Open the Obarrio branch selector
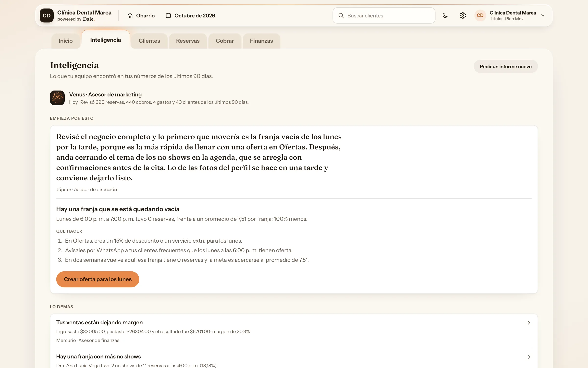Image resolution: width=588 pixels, height=368 pixels. click(141, 16)
